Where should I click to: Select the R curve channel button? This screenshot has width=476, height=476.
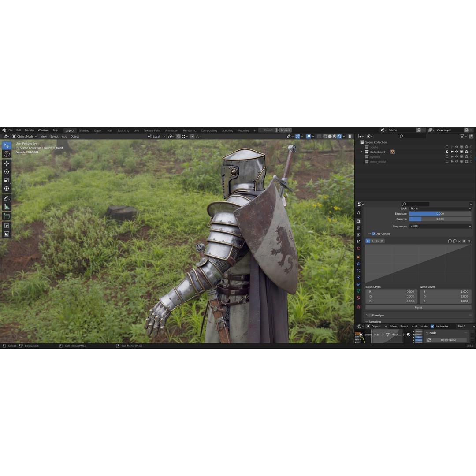pos(373,241)
